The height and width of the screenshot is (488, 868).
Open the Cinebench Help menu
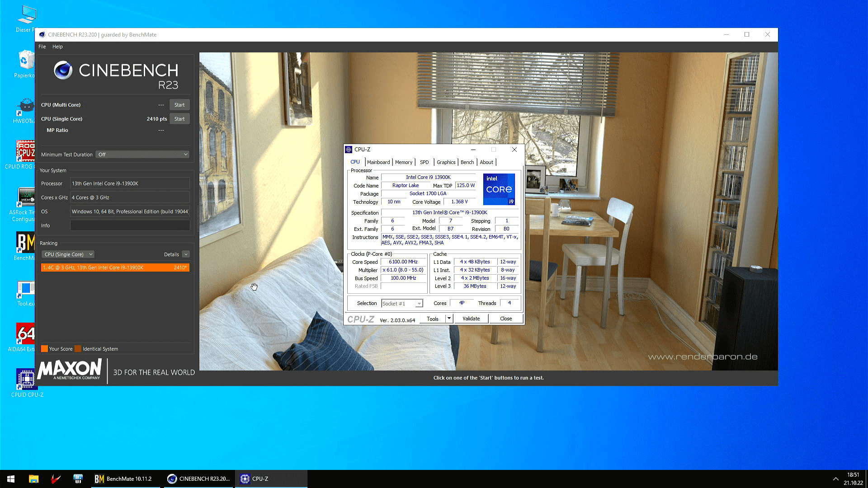point(57,47)
